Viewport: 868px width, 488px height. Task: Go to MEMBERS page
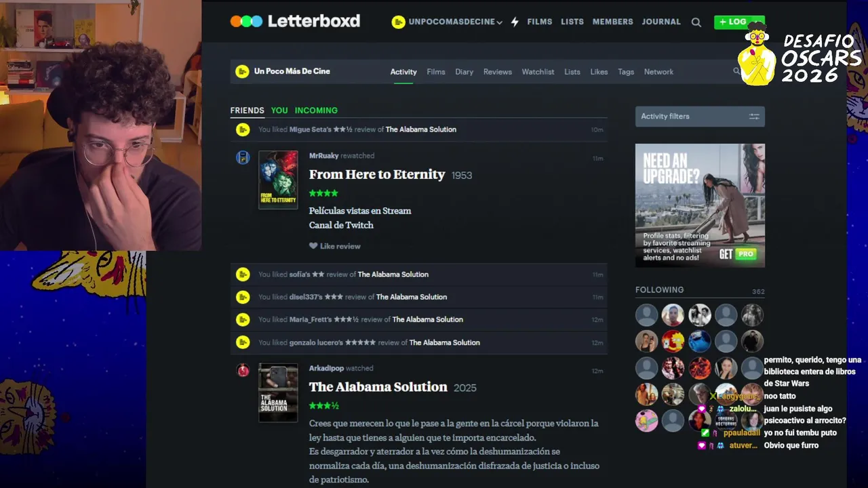(613, 22)
